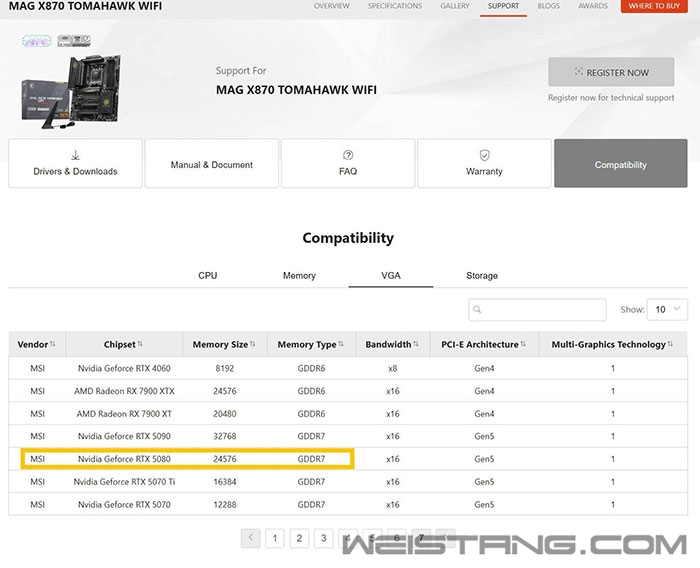Screen dimensions: 700x568
Task: Click memory size value 20480
Action: 225,414
